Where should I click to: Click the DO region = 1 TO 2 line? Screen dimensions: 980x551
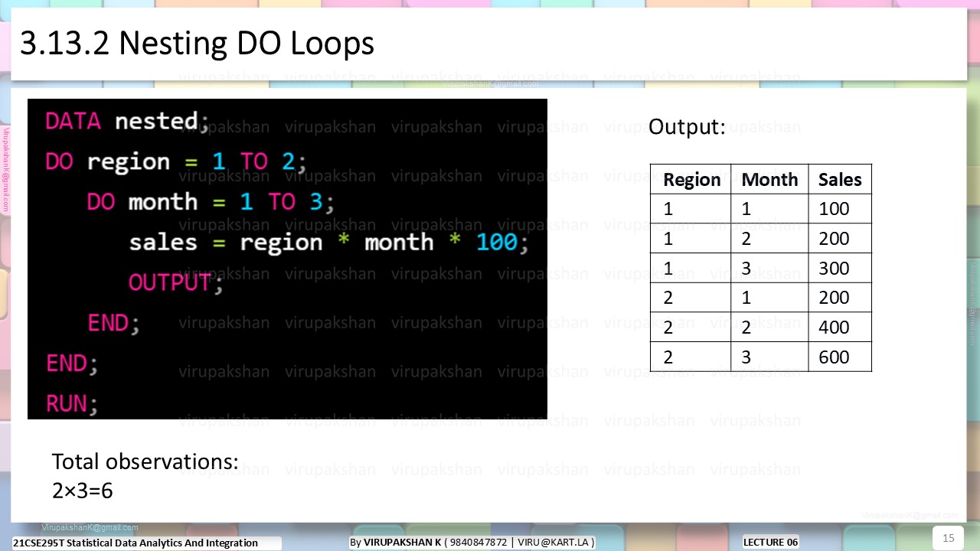(175, 161)
